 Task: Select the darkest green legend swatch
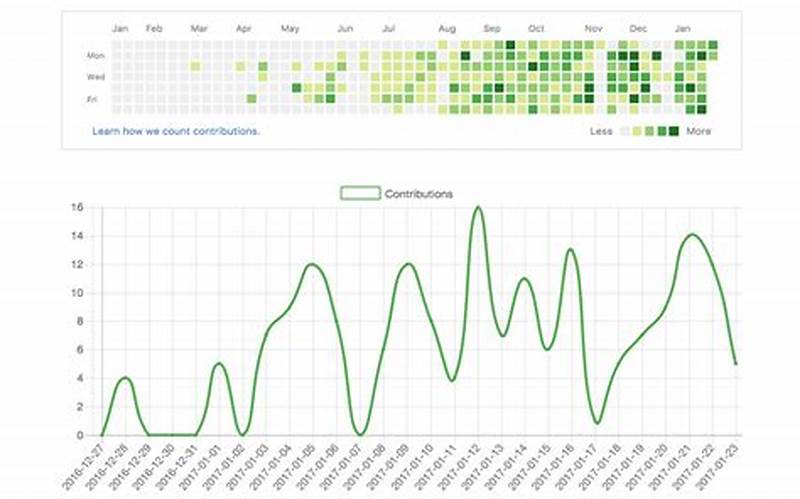click(674, 131)
